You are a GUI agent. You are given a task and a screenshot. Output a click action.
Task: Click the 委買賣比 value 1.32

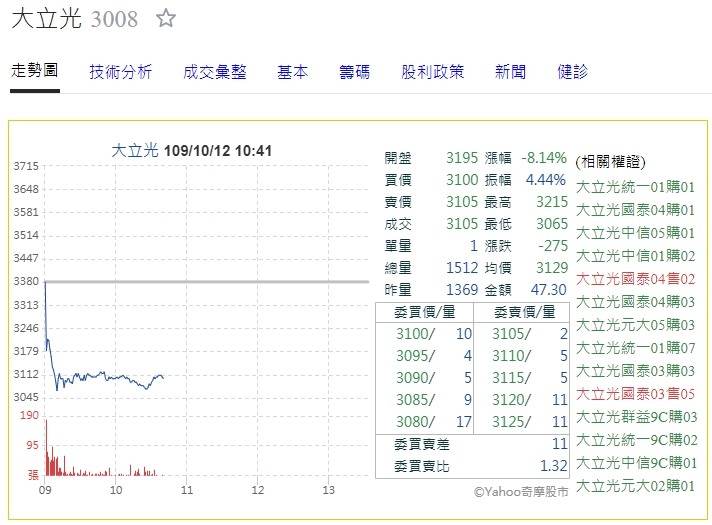click(x=554, y=466)
